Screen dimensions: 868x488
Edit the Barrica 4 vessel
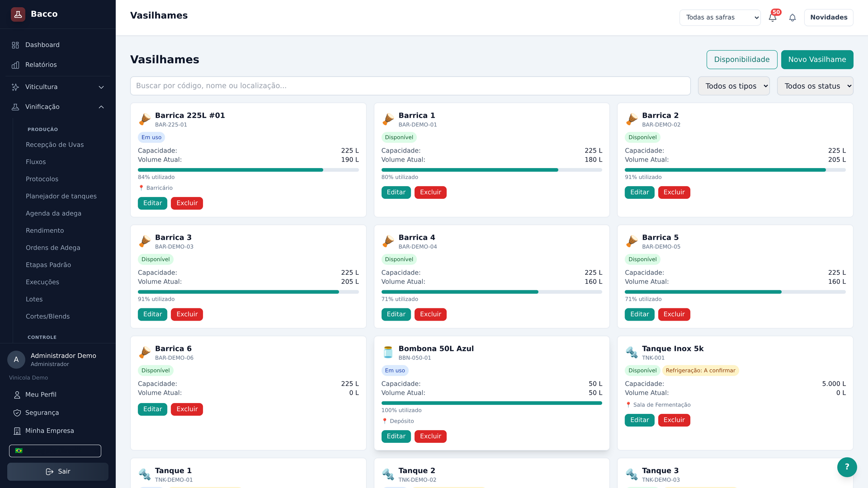tap(396, 314)
